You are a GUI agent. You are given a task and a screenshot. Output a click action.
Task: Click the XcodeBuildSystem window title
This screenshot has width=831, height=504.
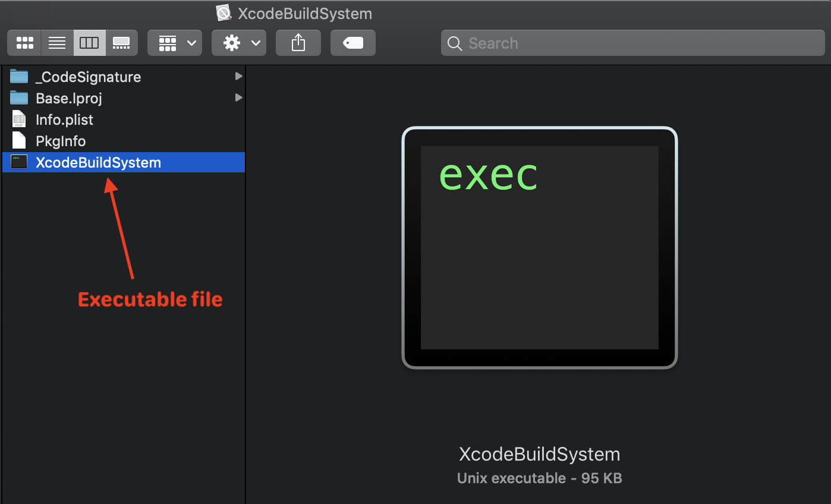pos(305,14)
